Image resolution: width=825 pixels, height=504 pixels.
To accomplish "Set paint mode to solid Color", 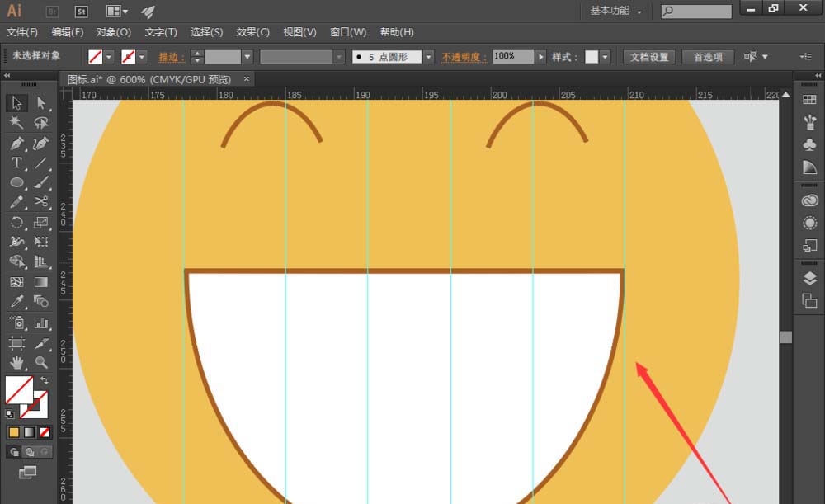I will tap(14, 432).
